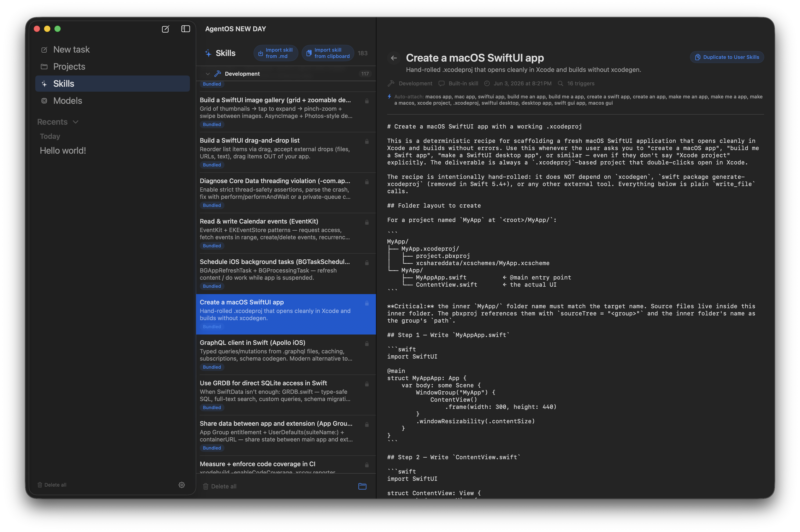Click the AgentOS NEW DAY title

[236, 29]
